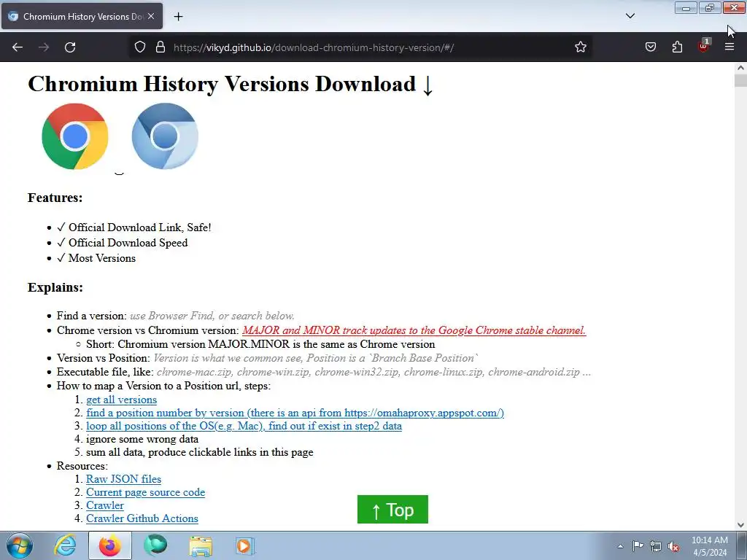This screenshot has width=747, height=560.
Task: Open the Current page source code link
Action: pyautogui.click(x=146, y=492)
